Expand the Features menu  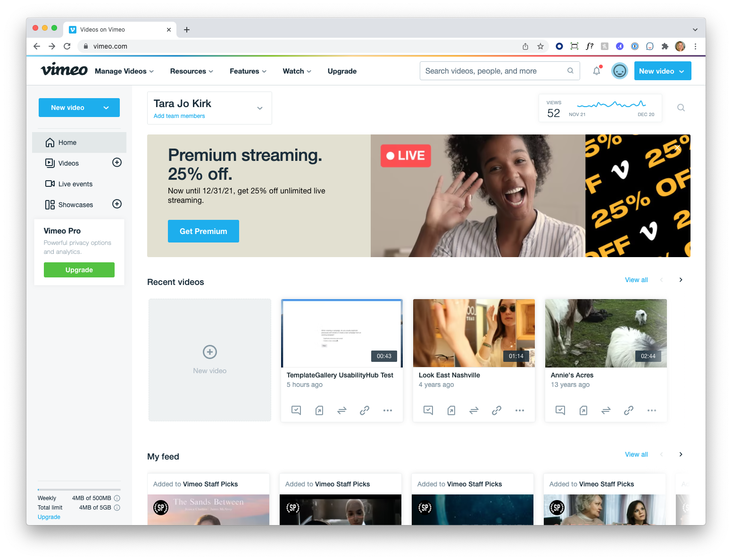coord(248,71)
